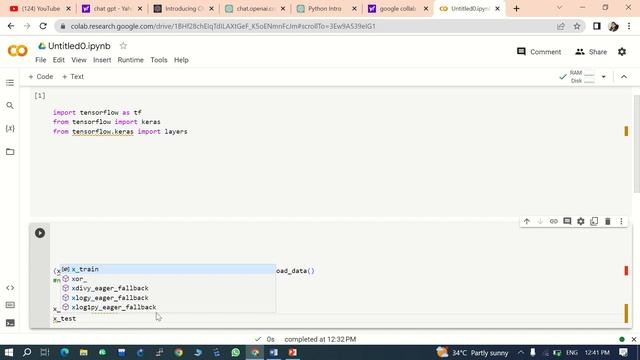Viewport: 640px width, 360px height.
Task: Collapse the header with the chevron
Action: (624, 77)
